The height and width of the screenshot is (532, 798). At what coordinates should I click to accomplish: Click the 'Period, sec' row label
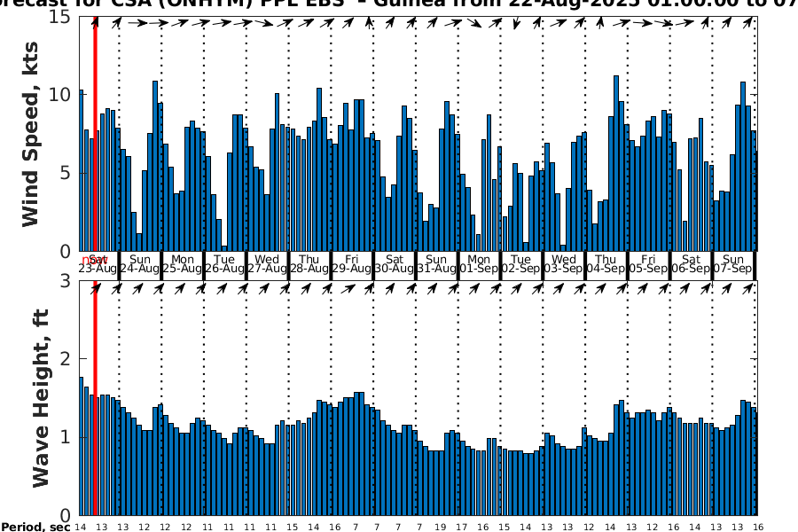[35, 527]
